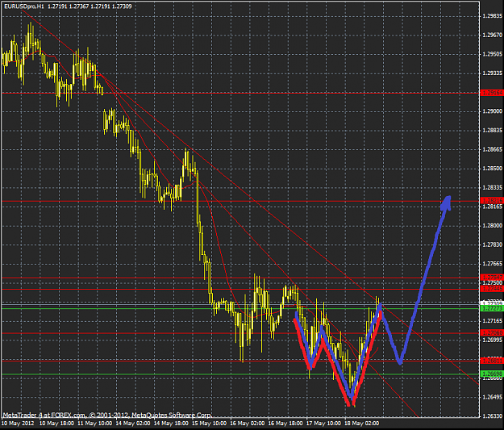
Task: Click the 10 May 2012 time label
Action: 18,423
